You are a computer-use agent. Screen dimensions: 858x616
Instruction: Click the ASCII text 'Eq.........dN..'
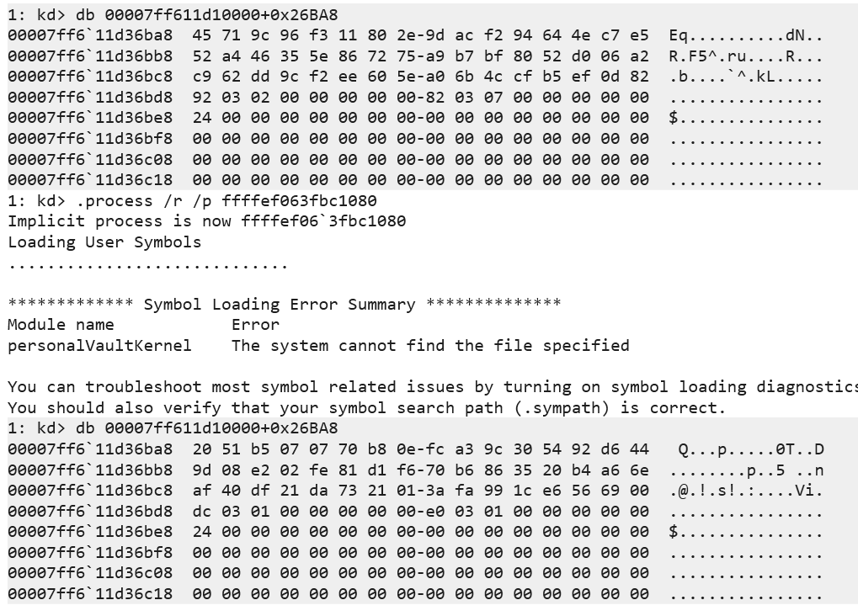[746, 35]
